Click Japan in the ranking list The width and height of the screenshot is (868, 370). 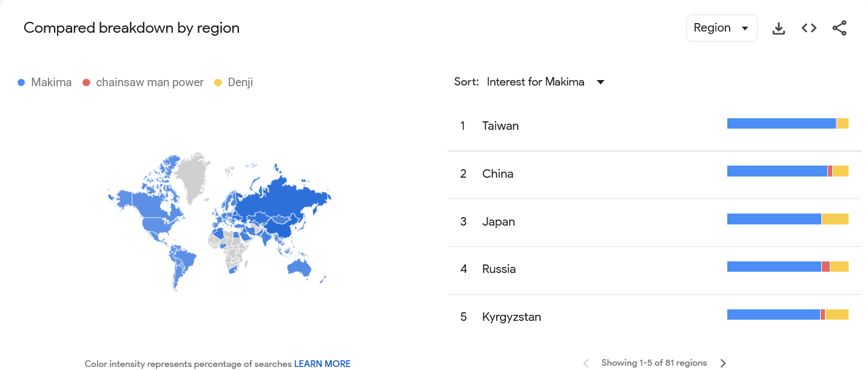[x=499, y=222]
